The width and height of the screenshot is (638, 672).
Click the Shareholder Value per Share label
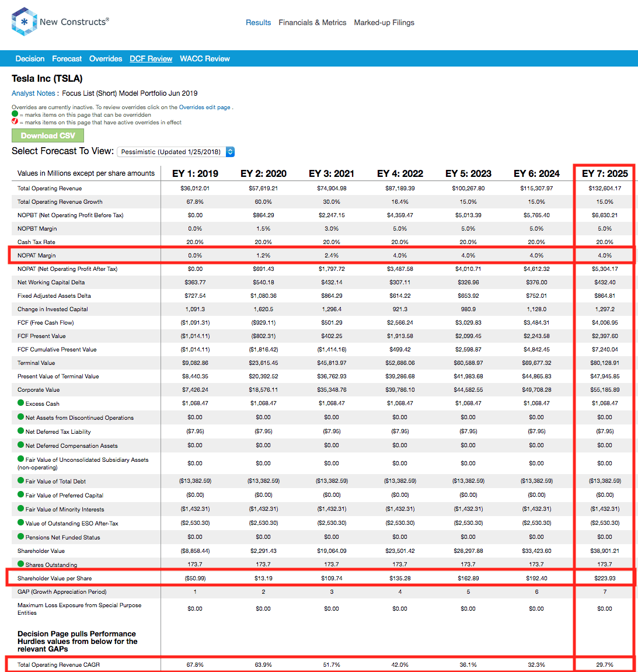click(54, 578)
